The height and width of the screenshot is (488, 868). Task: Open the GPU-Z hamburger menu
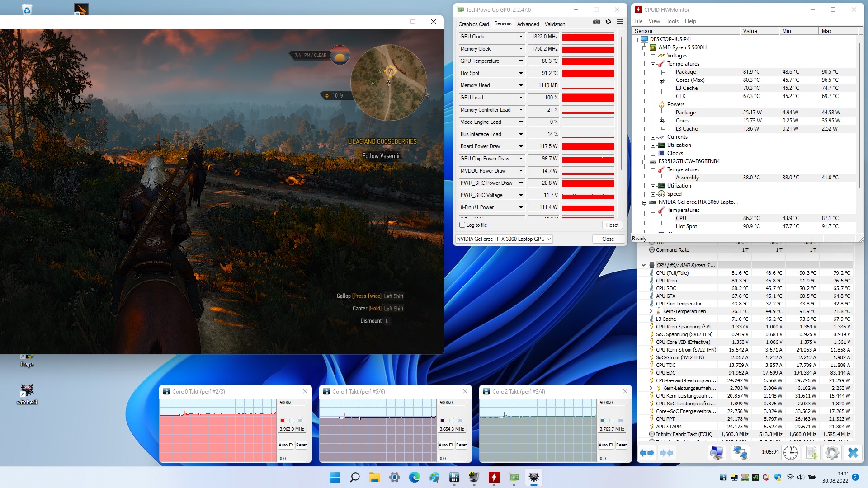[620, 22]
